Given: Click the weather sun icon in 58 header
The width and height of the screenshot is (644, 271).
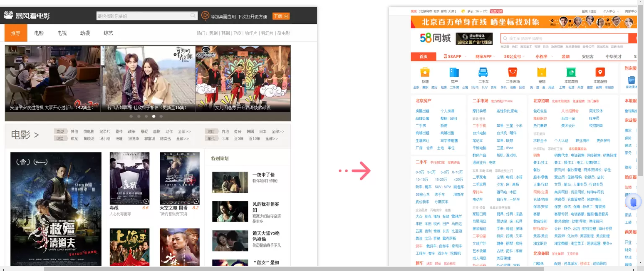Looking at the screenshot, I should pos(463,11).
